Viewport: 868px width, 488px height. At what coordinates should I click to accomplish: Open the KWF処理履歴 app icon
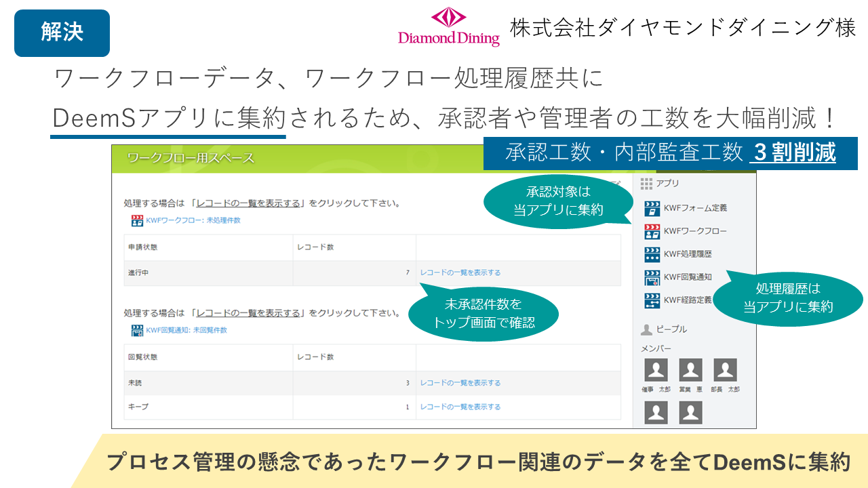pyautogui.click(x=652, y=254)
